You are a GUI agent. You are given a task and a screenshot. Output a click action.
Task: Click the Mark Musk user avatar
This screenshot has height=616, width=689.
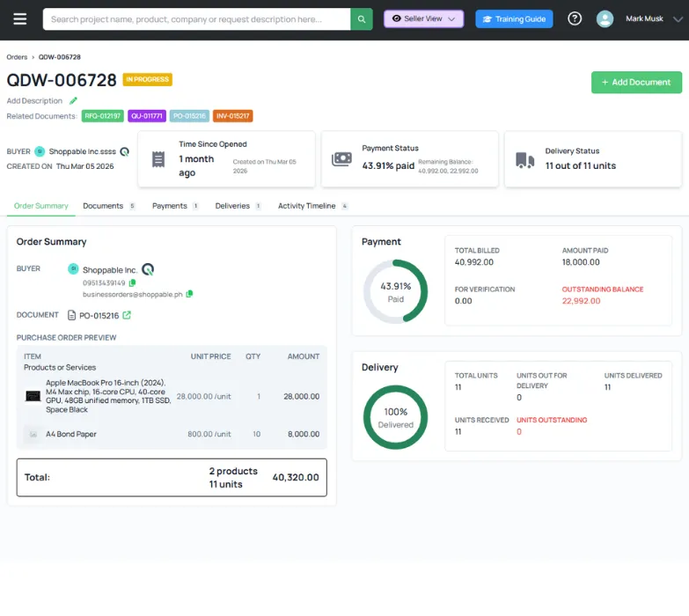pyautogui.click(x=605, y=18)
